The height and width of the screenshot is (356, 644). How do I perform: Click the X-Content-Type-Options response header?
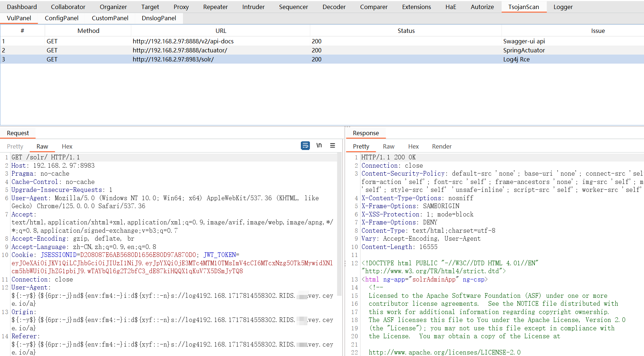pos(417,198)
